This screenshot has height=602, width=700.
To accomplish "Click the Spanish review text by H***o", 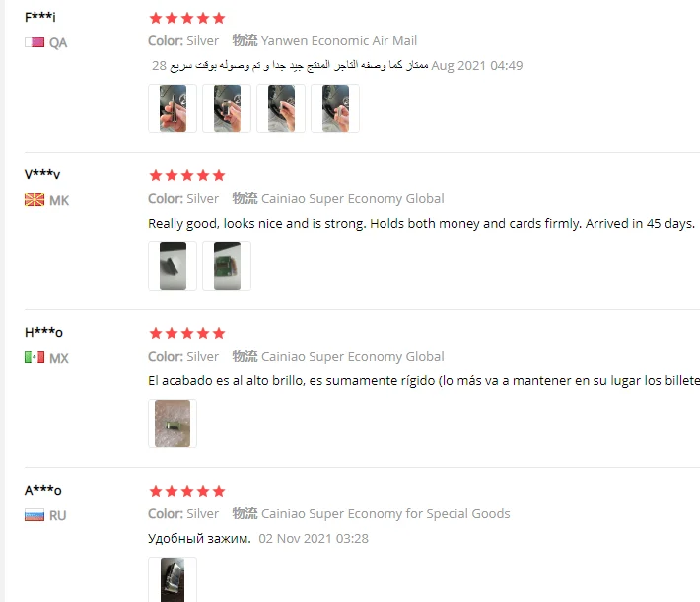I will coord(424,381).
